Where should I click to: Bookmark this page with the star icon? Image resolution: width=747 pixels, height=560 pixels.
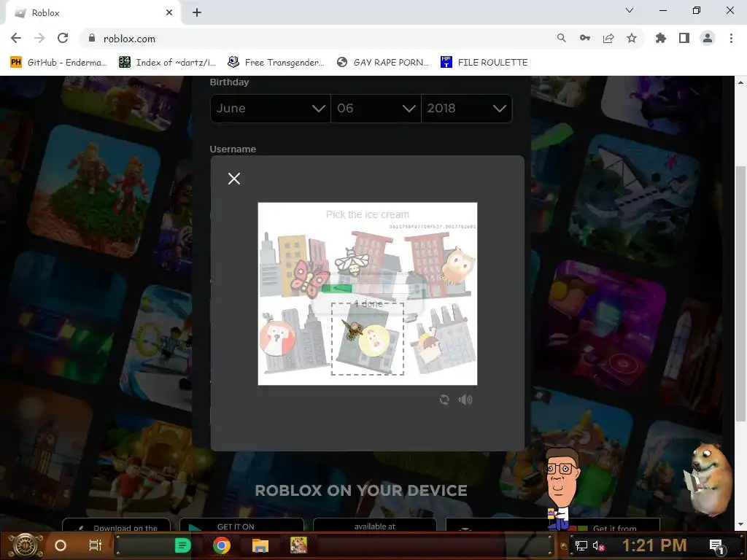631,38
